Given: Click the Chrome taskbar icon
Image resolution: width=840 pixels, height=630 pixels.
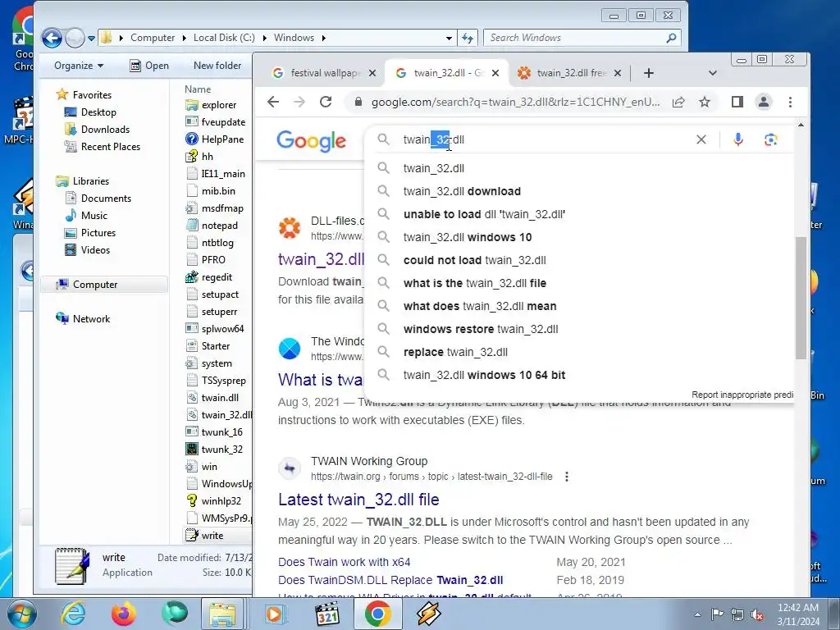Looking at the screenshot, I should (377, 614).
